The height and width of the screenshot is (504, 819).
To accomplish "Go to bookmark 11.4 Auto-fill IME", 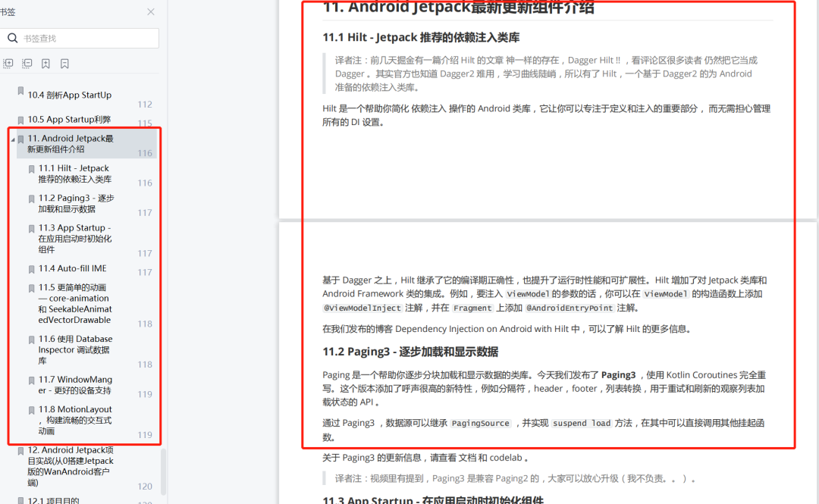I will (72, 268).
